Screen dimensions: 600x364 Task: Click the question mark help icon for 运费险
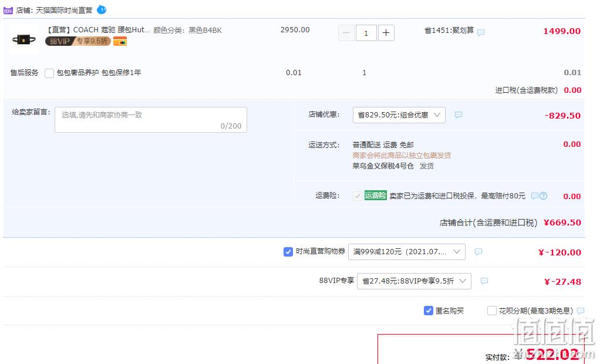pyautogui.click(x=544, y=196)
